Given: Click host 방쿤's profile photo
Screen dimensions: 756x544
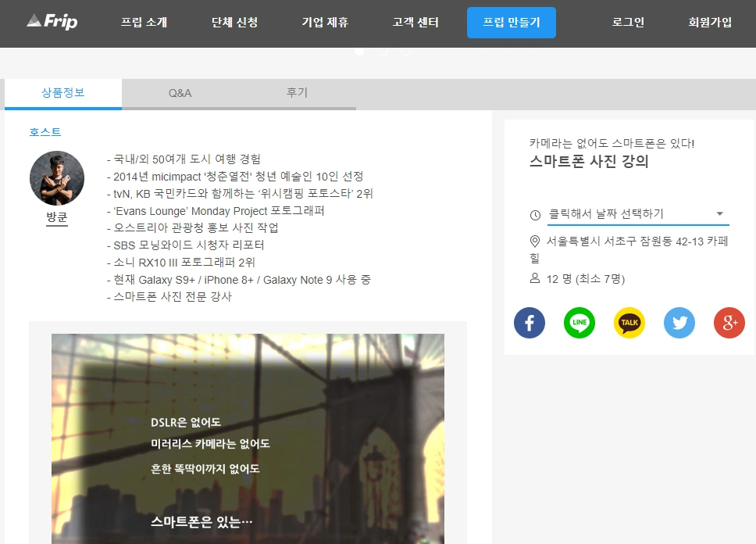Looking at the screenshot, I should (57, 178).
